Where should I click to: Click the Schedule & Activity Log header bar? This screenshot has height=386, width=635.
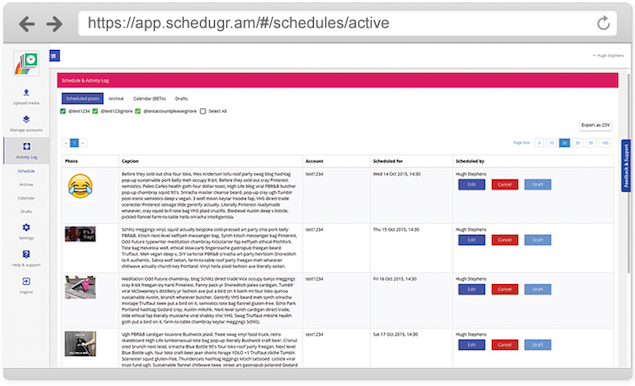click(338, 81)
